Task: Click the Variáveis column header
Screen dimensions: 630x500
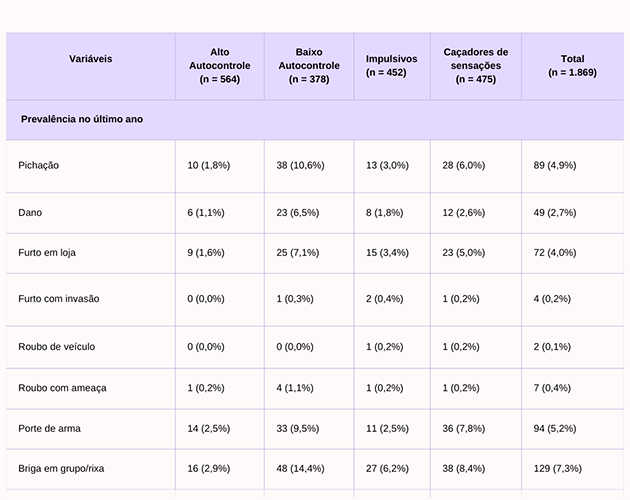Action: [x=90, y=59]
